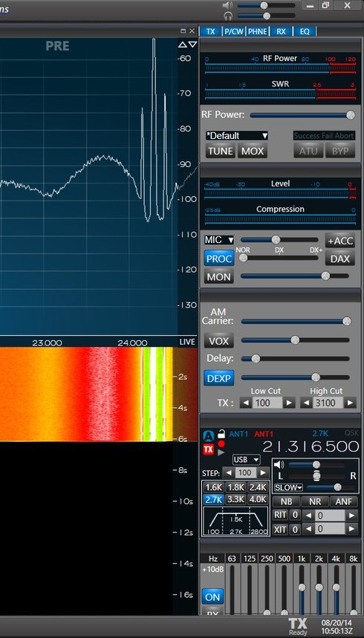Toggle the RIT button
The height and width of the screenshot is (638, 364).
click(x=281, y=515)
